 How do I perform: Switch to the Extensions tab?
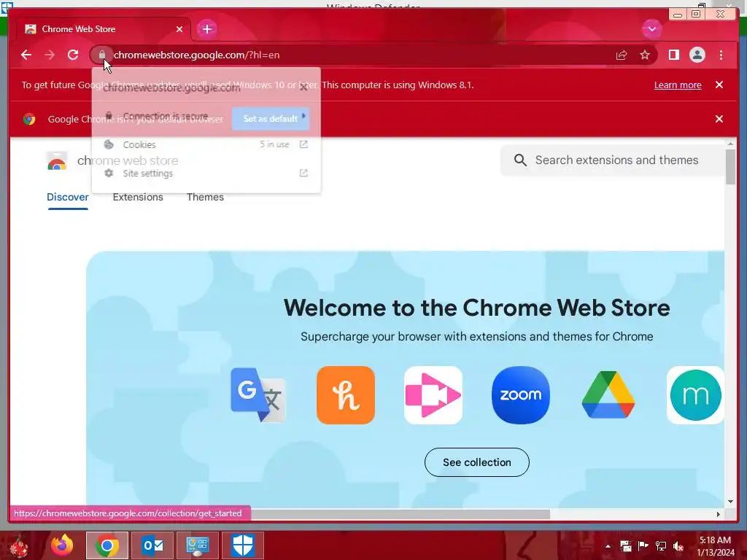(x=138, y=197)
